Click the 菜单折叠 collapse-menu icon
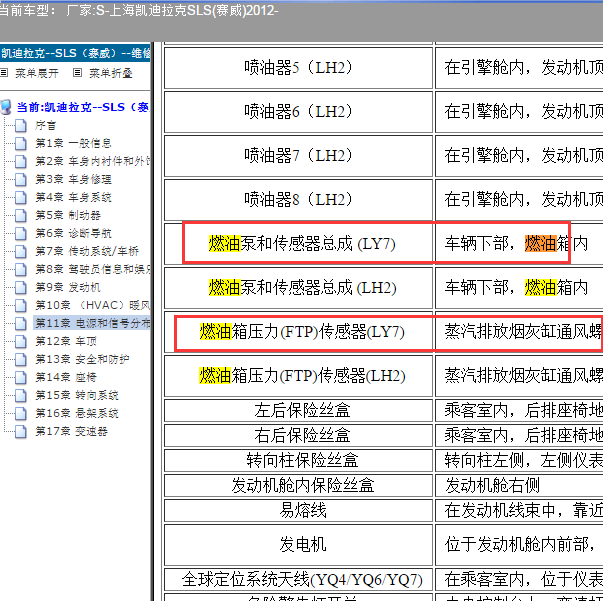603x601 pixels. coord(77,72)
